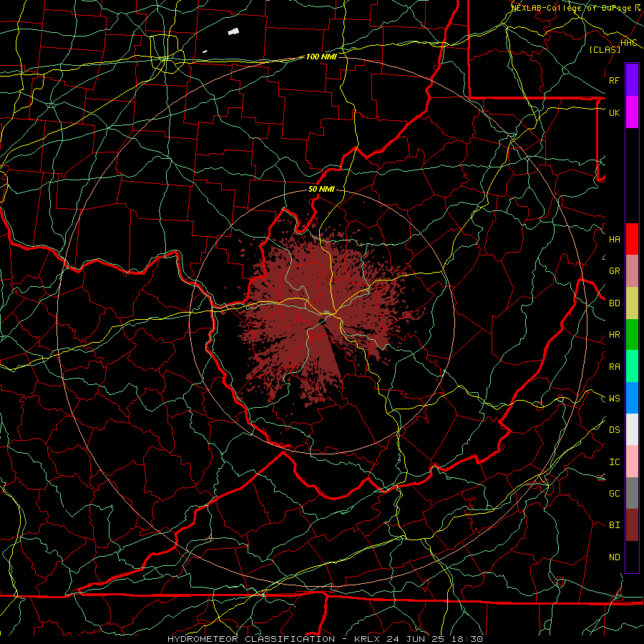Click the IC legend label
Viewport: 644px width, 644px height.
pyautogui.click(x=614, y=462)
